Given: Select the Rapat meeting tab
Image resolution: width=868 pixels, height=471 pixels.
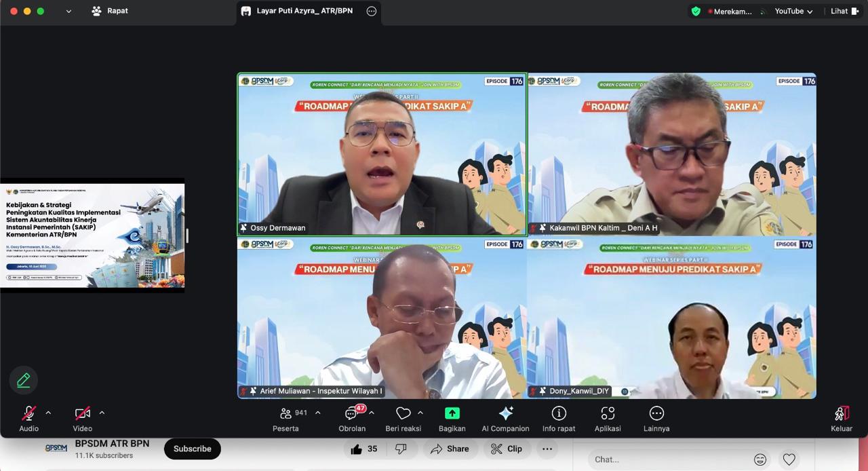Looking at the screenshot, I should tap(110, 11).
